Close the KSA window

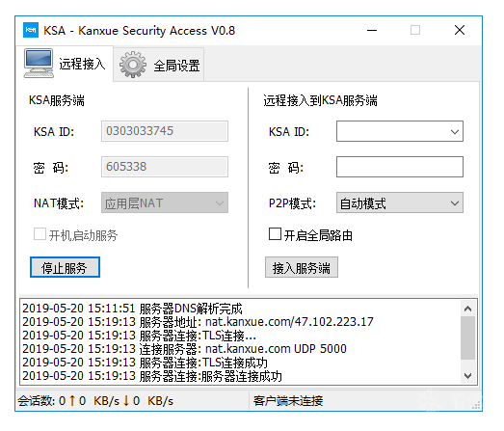[460, 30]
